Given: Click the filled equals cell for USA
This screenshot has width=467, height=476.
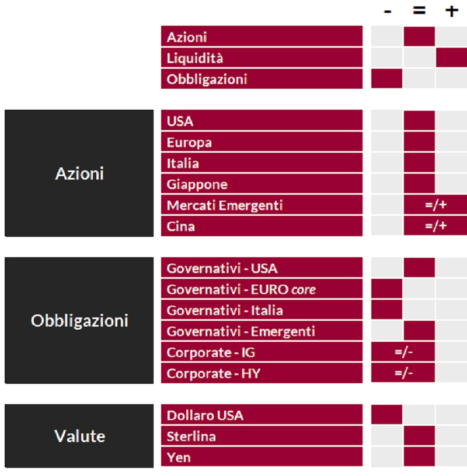Looking at the screenshot, I should point(419,121).
